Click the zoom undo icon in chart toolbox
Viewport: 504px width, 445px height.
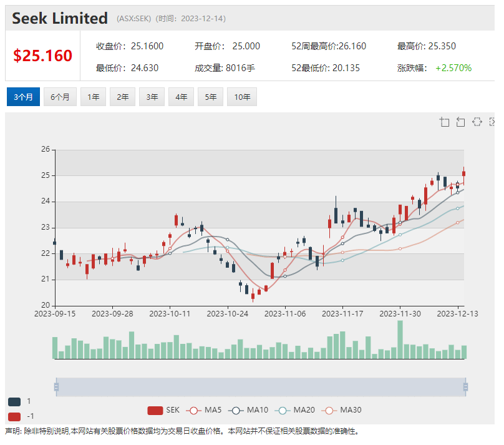(460, 122)
